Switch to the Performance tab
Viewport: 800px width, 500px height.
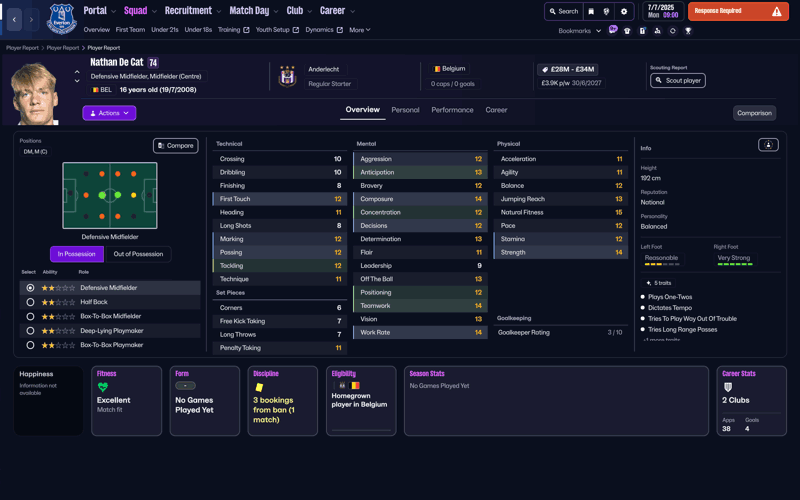tap(452, 110)
